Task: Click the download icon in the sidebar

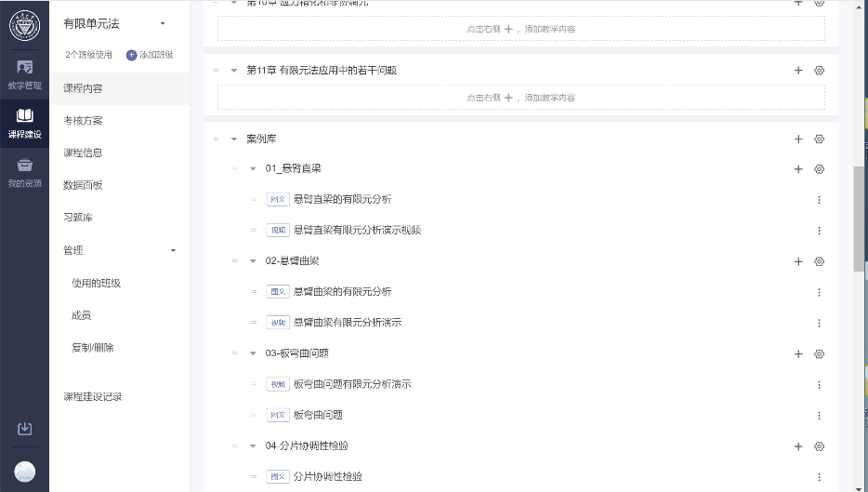Action: 25,429
